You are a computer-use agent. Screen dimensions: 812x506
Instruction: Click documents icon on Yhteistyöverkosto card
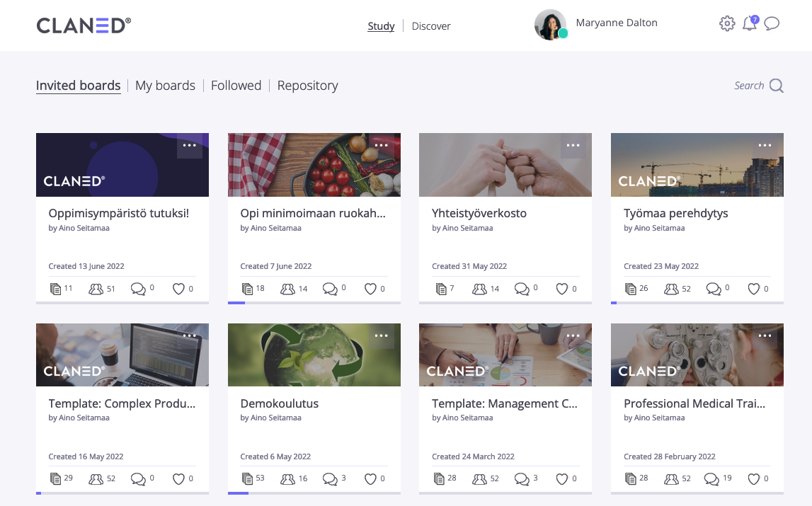pyautogui.click(x=441, y=289)
